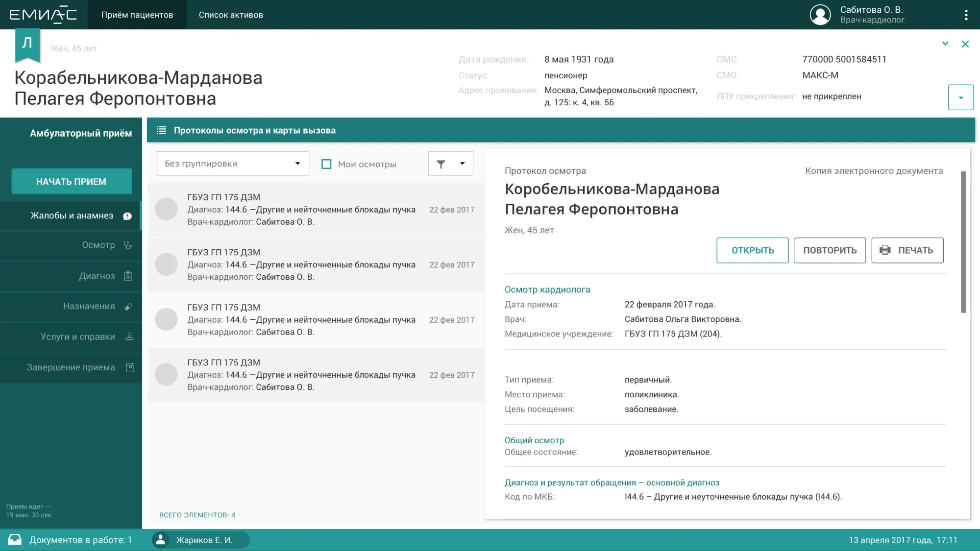Click the ОТКРЫТЬ button in protocol
Screen dimensions: 980x551
(x=752, y=250)
